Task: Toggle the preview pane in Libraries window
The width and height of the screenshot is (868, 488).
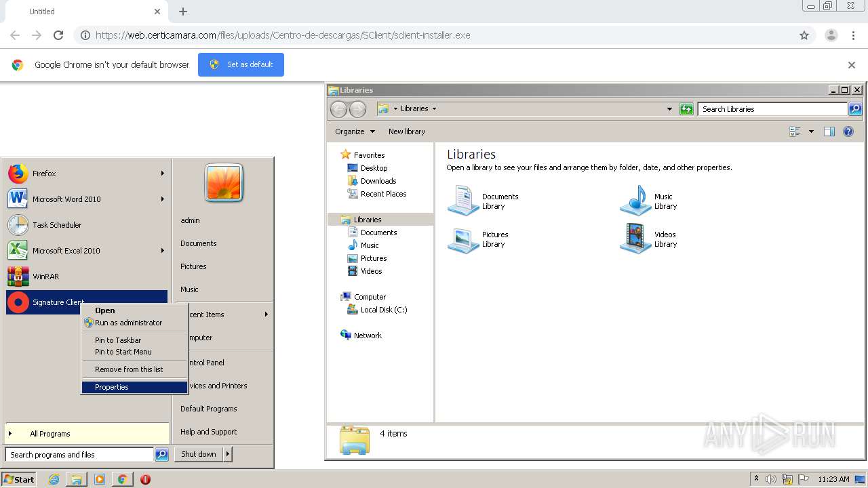Action: click(829, 131)
